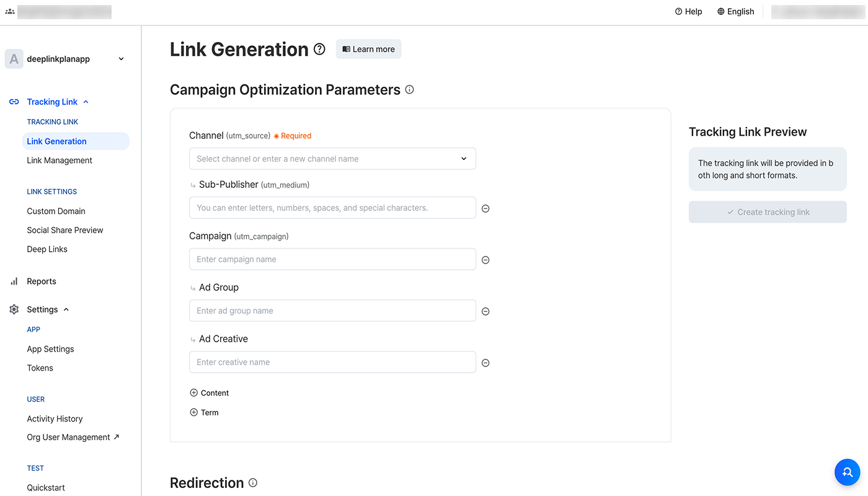The image size is (868, 496).
Task: Remove the Ad Group field with minus icon
Action: pos(485,312)
